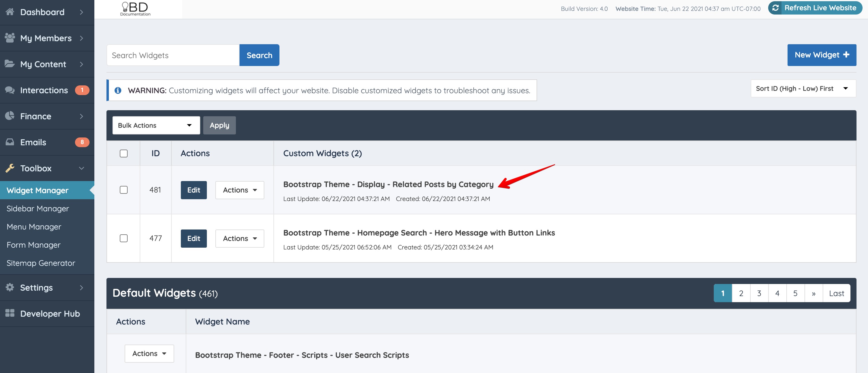Click the Finance pie chart icon
The height and width of the screenshot is (373, 868).
tap(10, 116)
